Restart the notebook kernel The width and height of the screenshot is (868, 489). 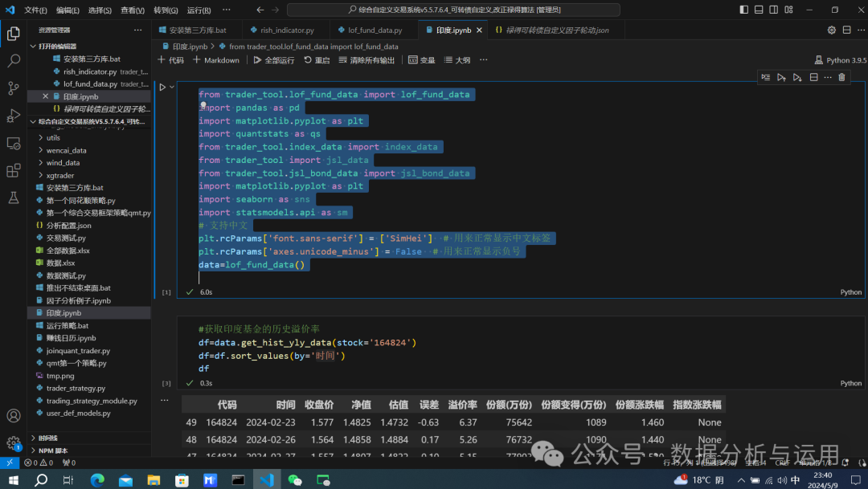(x=317, y=59)
